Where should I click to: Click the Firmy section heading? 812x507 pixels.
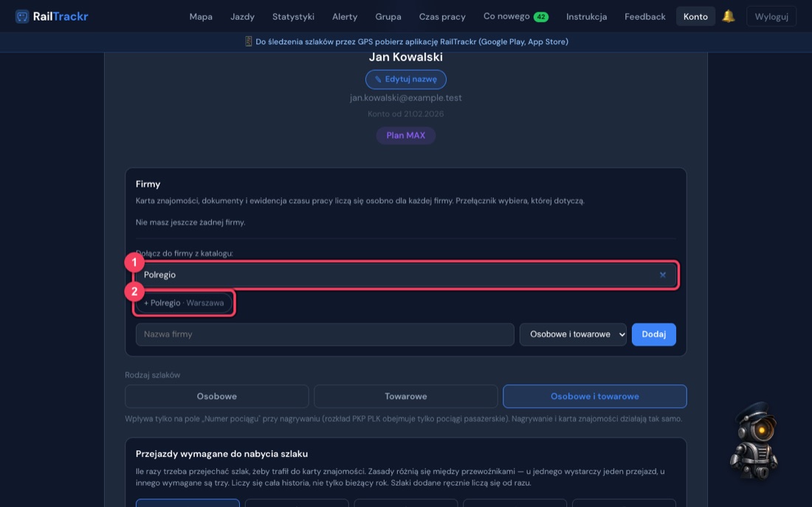(x=148, y=184)
